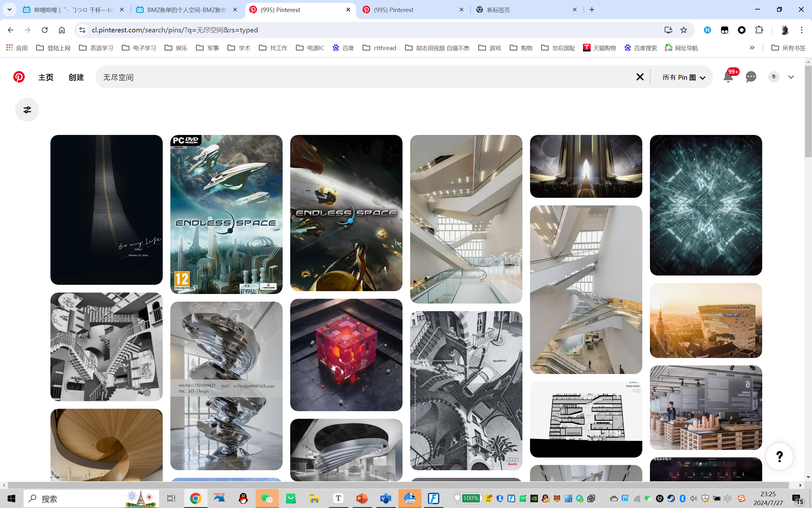Open the rtthread bookmark folder

click(379, 48)
